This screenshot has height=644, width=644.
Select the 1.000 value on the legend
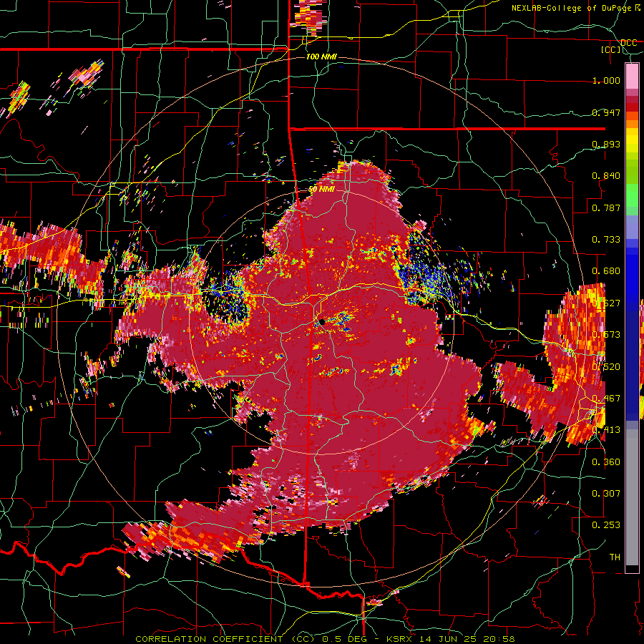click(x=606, y=80)
